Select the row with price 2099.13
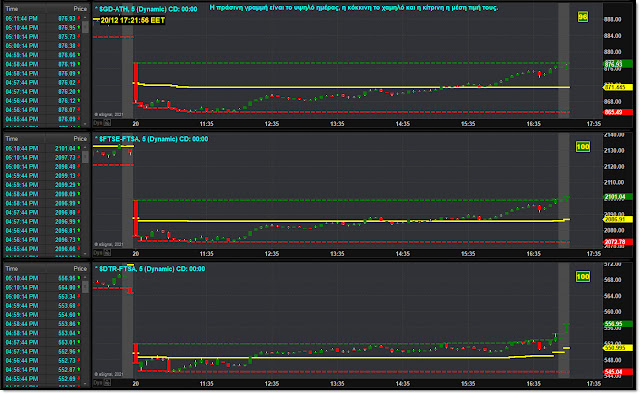This screenshot has width=640, height=394. (x=42, y=176)
